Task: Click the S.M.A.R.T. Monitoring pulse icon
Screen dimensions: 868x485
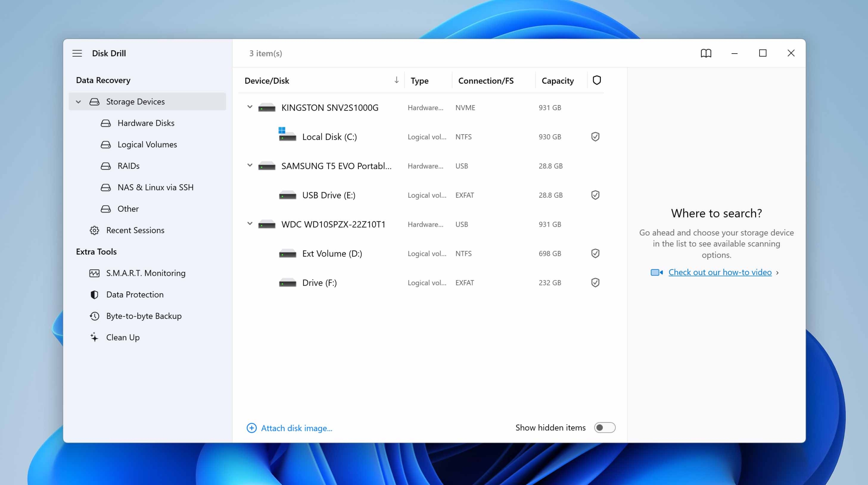Action: click(x=94, y=273)
